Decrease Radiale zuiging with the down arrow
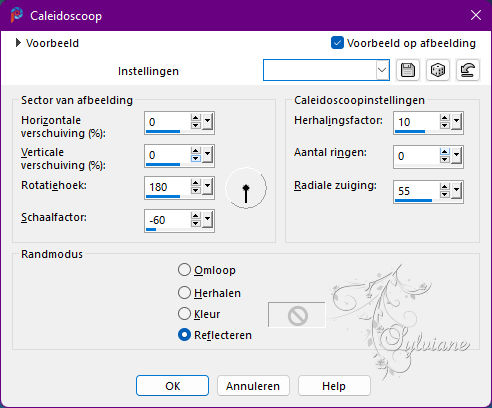 tap(444, 195)
